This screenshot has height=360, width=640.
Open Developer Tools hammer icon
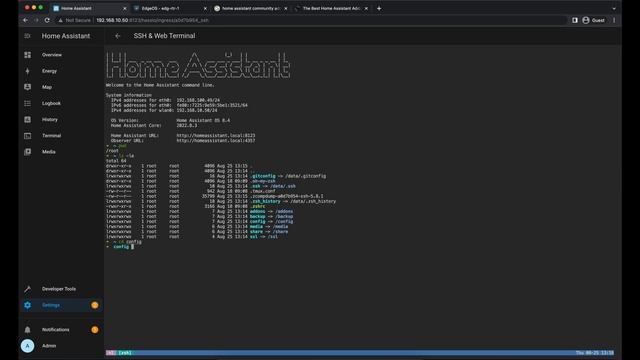[x=27, y=289]
